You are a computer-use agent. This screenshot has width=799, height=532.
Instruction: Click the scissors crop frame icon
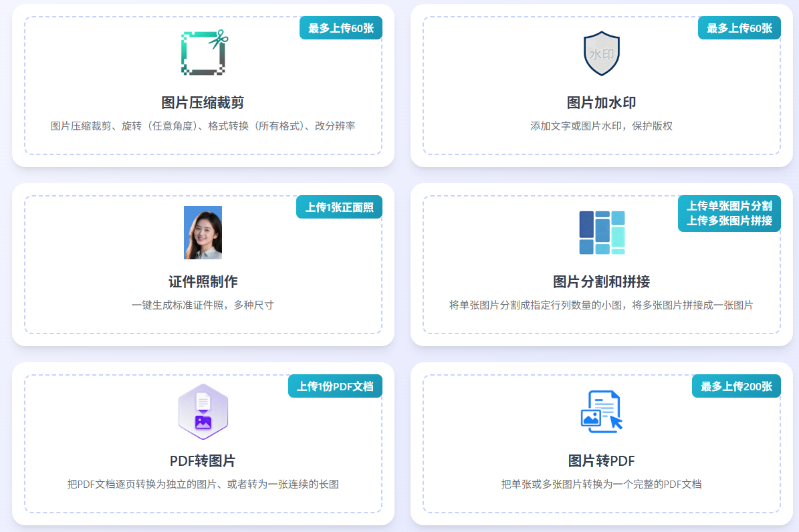(203, 53)
